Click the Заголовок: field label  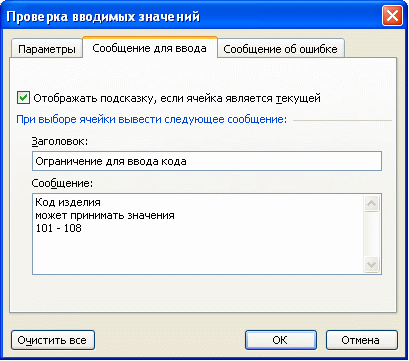pos(60,141)
